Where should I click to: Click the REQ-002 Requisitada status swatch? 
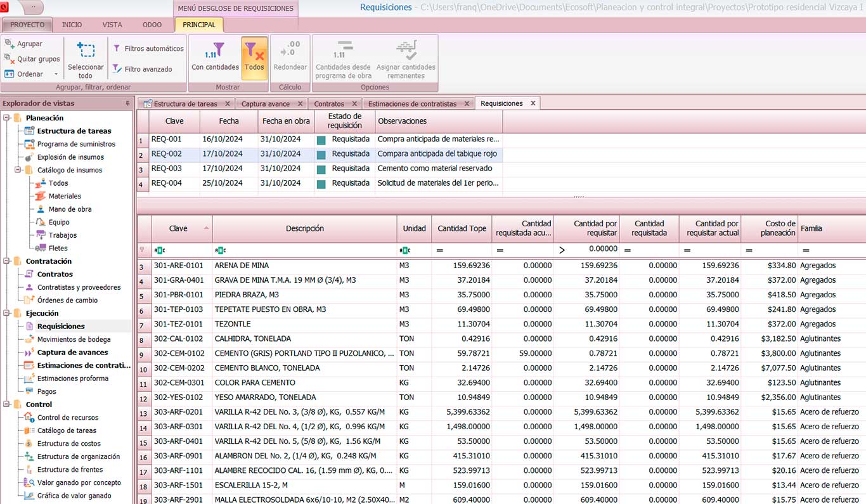click(x=321, y=154)
